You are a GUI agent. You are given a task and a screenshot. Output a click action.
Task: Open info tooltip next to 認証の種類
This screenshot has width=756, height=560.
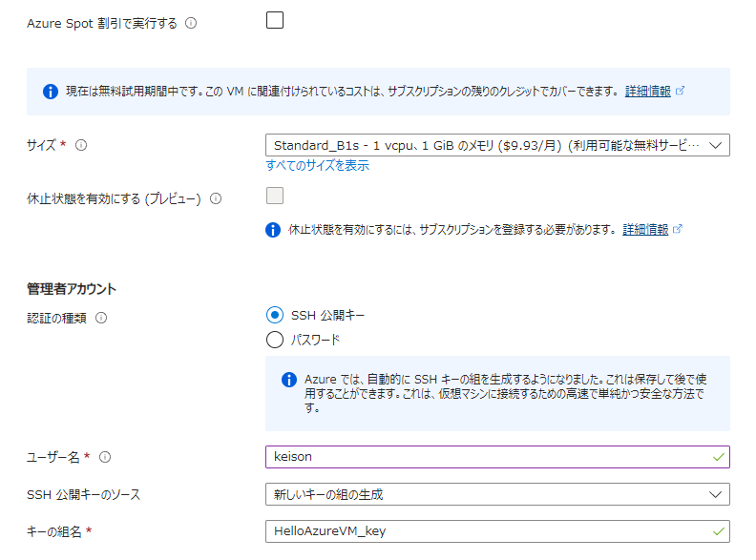(101, 318)
